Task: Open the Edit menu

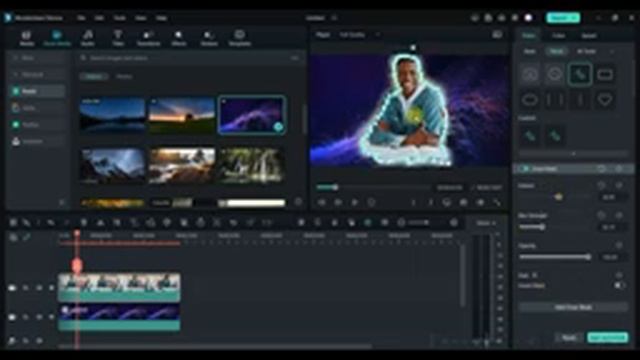Action: pos(99,18)
